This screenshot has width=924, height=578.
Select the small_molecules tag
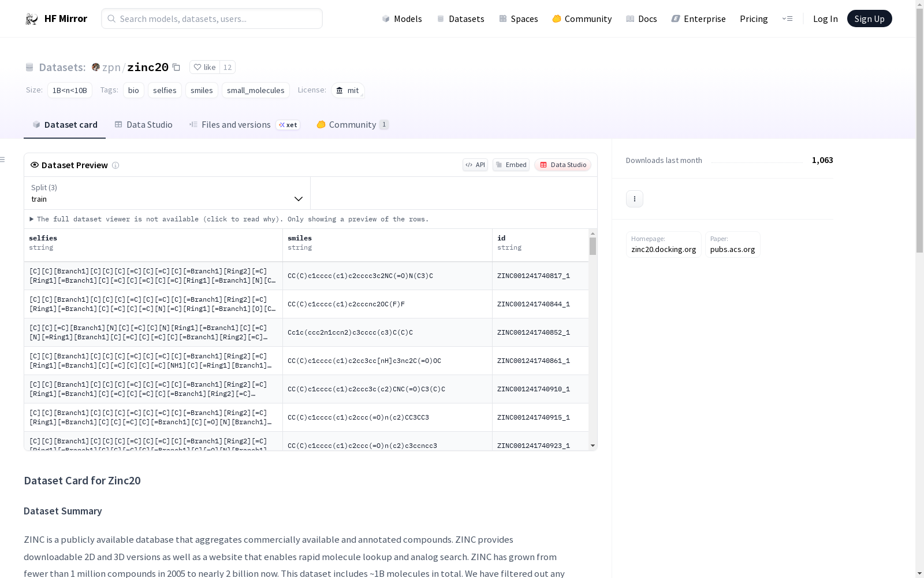[255, 90]
